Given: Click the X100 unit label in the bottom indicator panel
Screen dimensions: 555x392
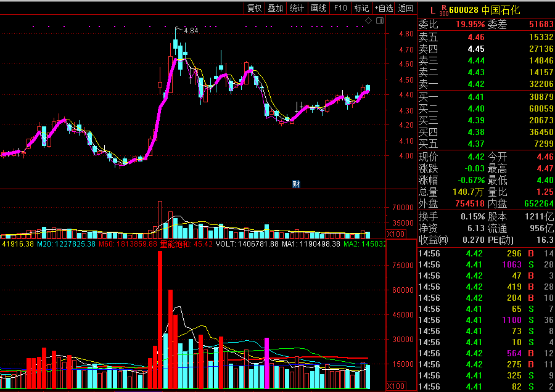Looking at the screenshot, I should click(395, 386).
